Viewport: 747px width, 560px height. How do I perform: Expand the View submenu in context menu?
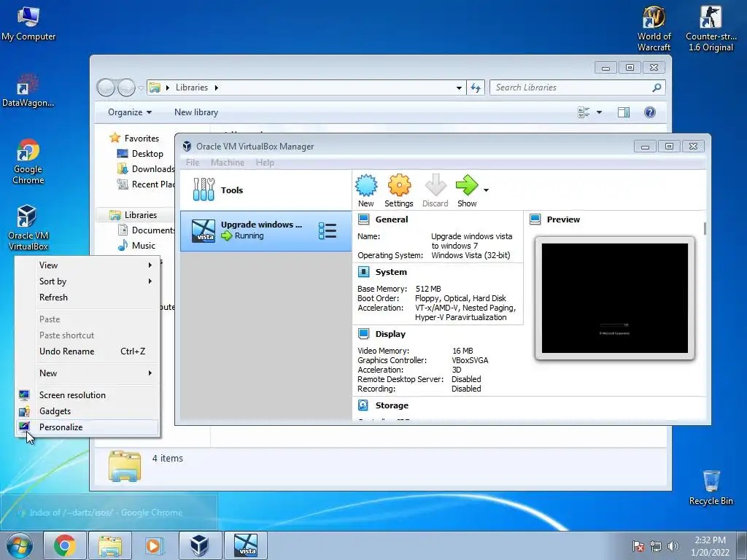click(88, 265)
